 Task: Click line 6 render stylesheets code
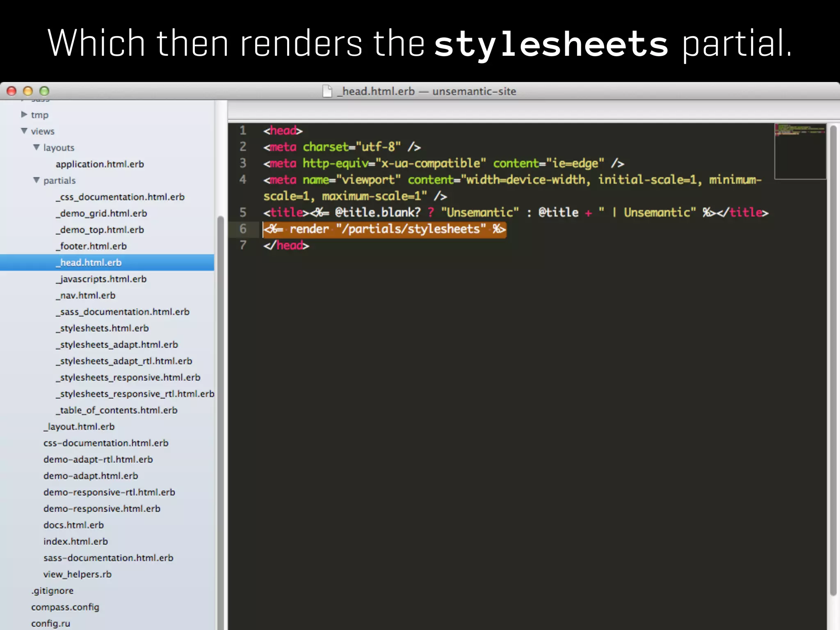pyautogui.click(x=384, y=229)
